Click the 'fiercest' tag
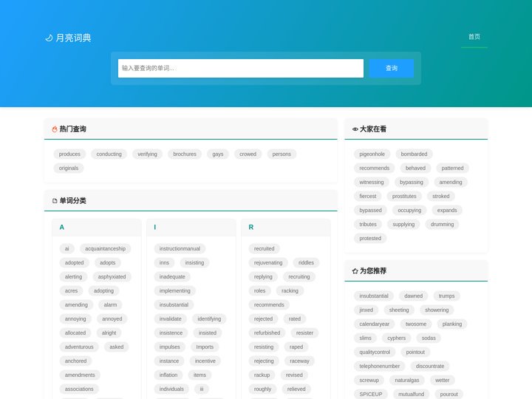Screen dimensions: 532x399 tap(368, 196)
